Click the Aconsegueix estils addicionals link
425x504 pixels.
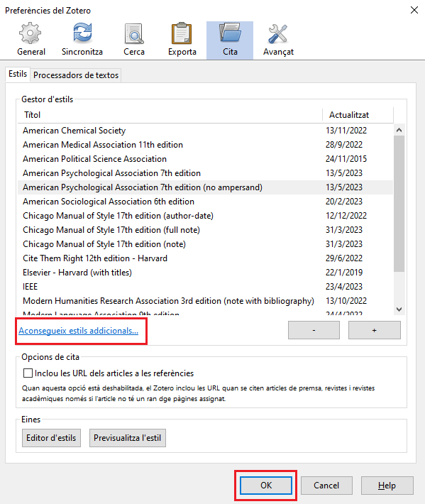coord(78,330)
